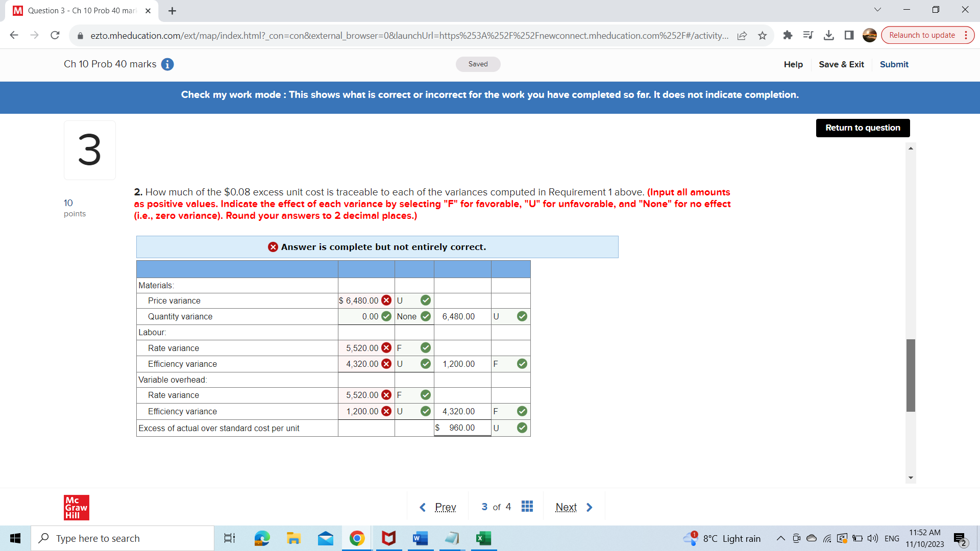Open the Help menu
The height and width of the screenshot is (551, 980).
pos(793,64)
